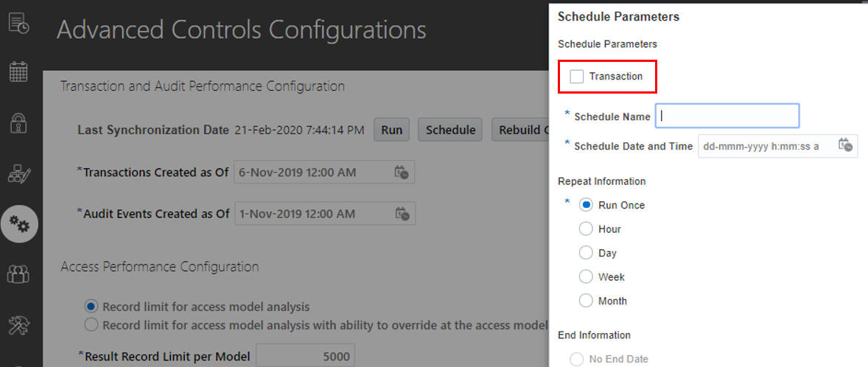Open the calendar icon in sidebar

pos(19,72)
